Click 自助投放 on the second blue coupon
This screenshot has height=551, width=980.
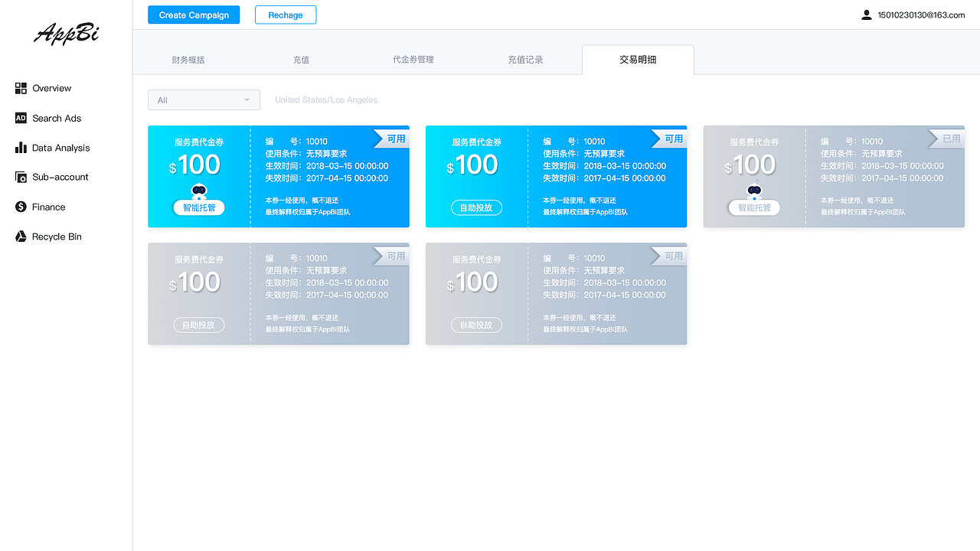point(476,207)
